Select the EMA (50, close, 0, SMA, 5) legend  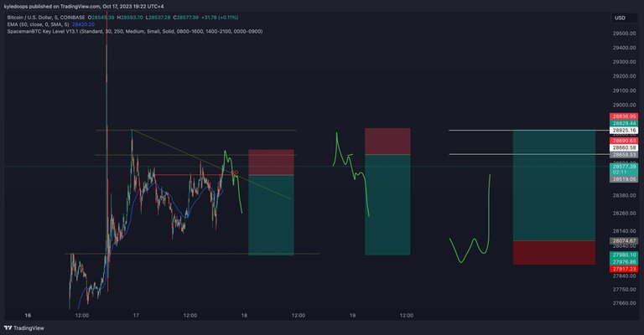tap(39, 24)
